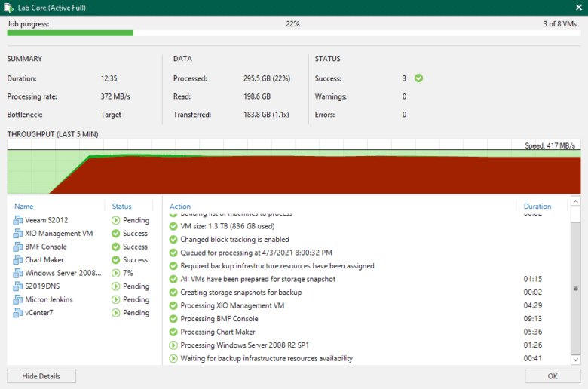Click the Transferred value 183.8 GB (1.1x)

266,115
